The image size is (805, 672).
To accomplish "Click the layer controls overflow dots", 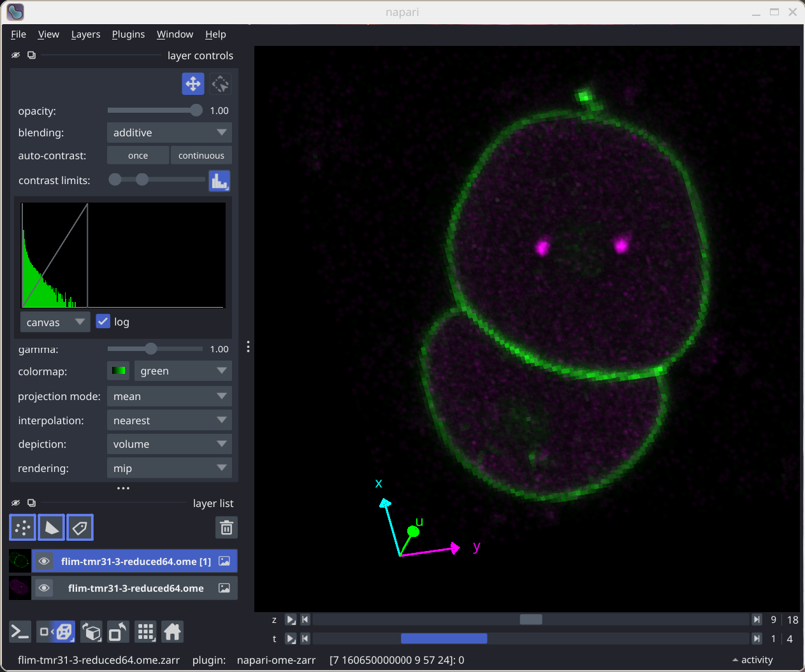I will pyautogui.click(x=124, y=489).
